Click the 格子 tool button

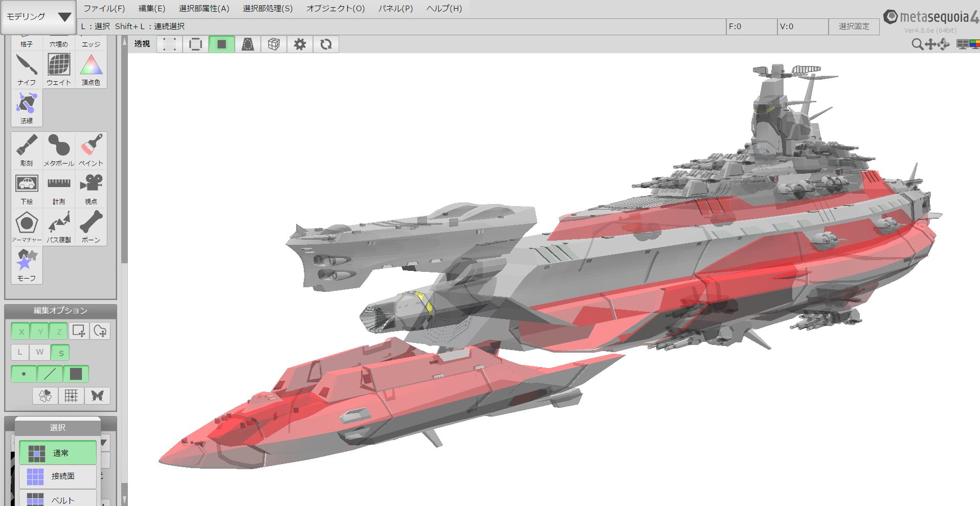point(27,43)
